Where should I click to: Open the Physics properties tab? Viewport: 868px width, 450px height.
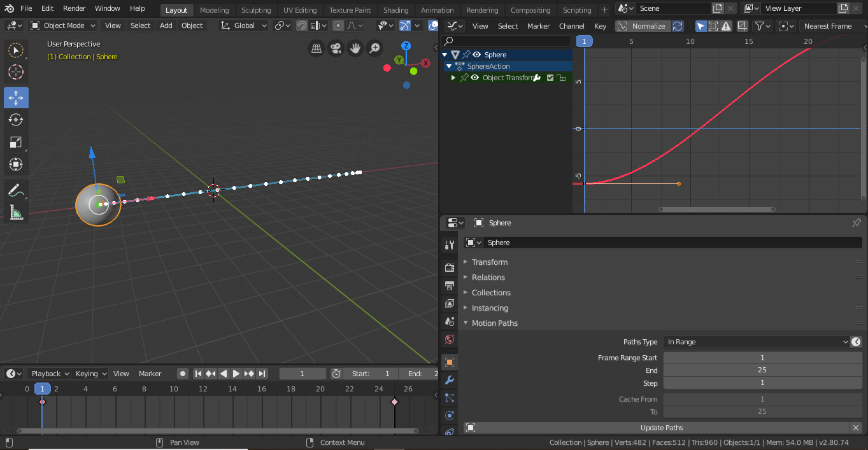pos(450,416)
